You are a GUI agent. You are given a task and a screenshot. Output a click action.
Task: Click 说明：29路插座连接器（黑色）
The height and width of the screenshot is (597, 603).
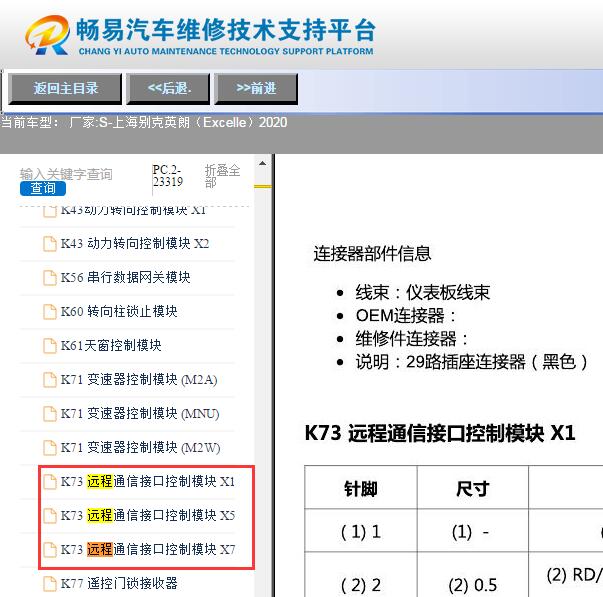(472, 362)
